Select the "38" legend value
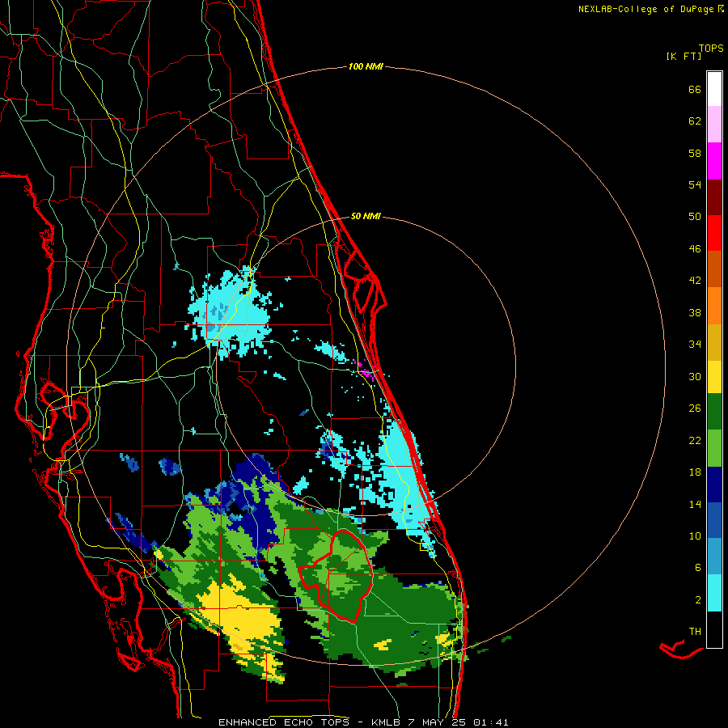The width and height of the screenshot is (728, 728). (695, 313)
